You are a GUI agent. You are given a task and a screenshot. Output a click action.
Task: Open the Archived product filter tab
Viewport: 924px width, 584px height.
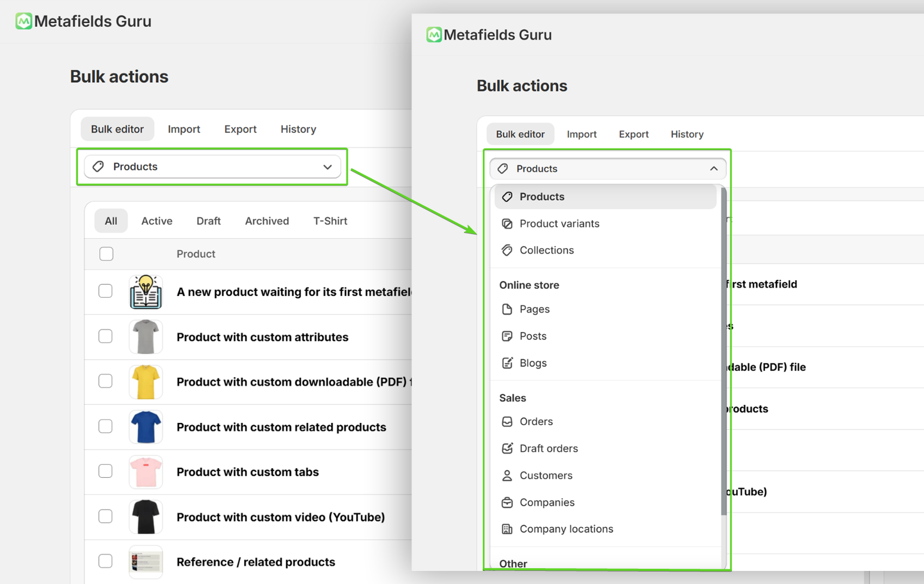click(267, 221)
